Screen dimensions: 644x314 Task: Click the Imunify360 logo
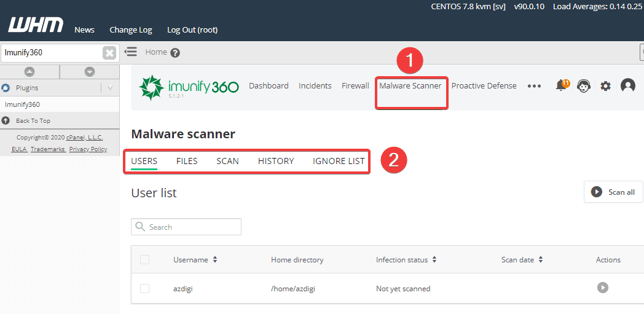click(x=189, y=87)
